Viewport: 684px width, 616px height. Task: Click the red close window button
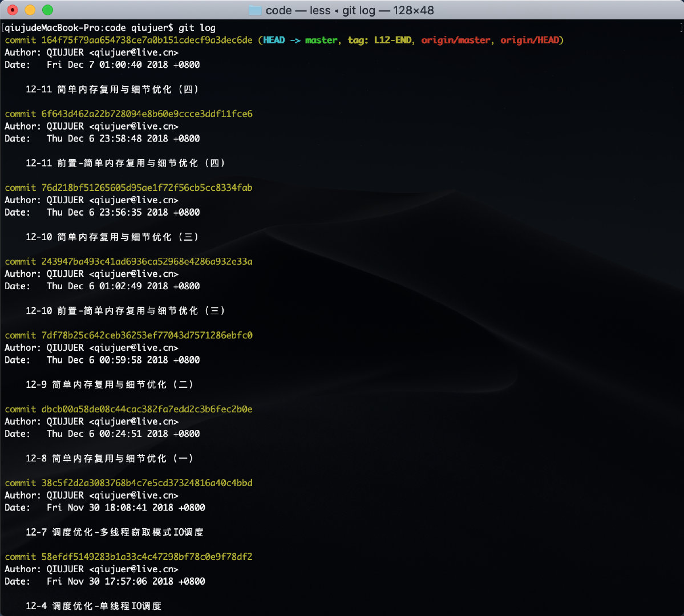[13, 10]
